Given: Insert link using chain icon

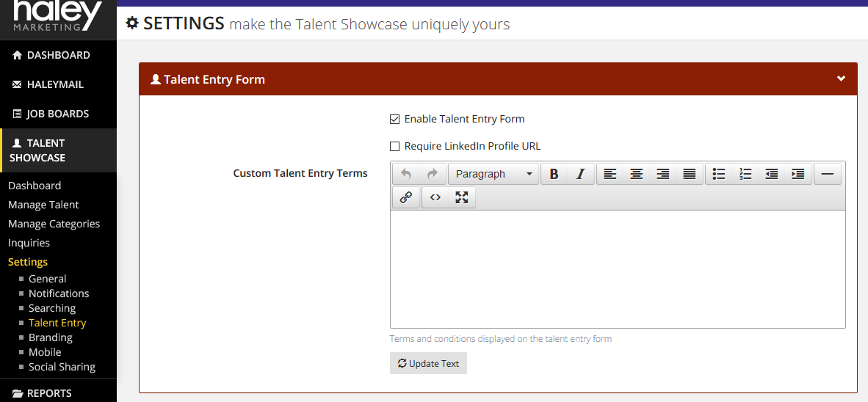Looking at the screenshot, I should [406, 197].
